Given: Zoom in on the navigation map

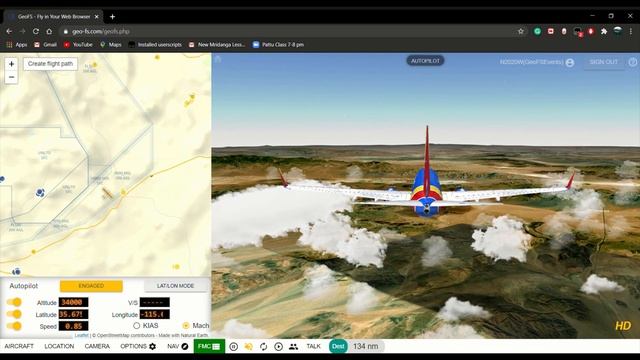Looking at the screenshot, I should (11, 64).
